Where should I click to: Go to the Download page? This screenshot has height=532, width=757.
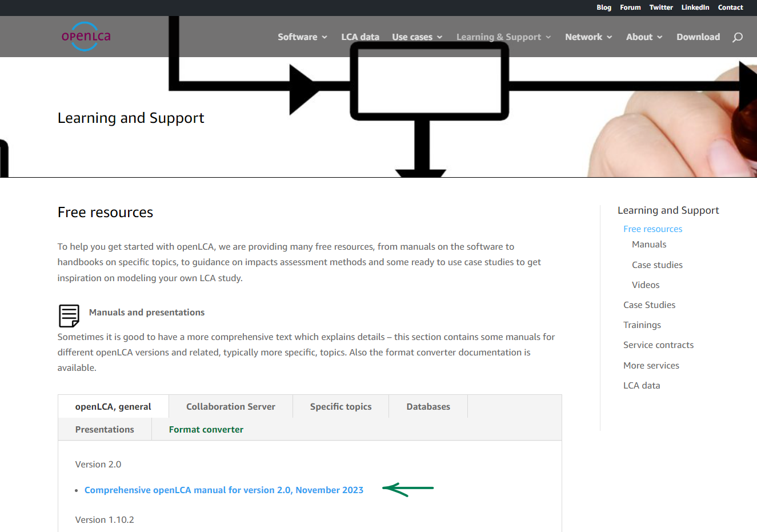(x=698, y=37)
